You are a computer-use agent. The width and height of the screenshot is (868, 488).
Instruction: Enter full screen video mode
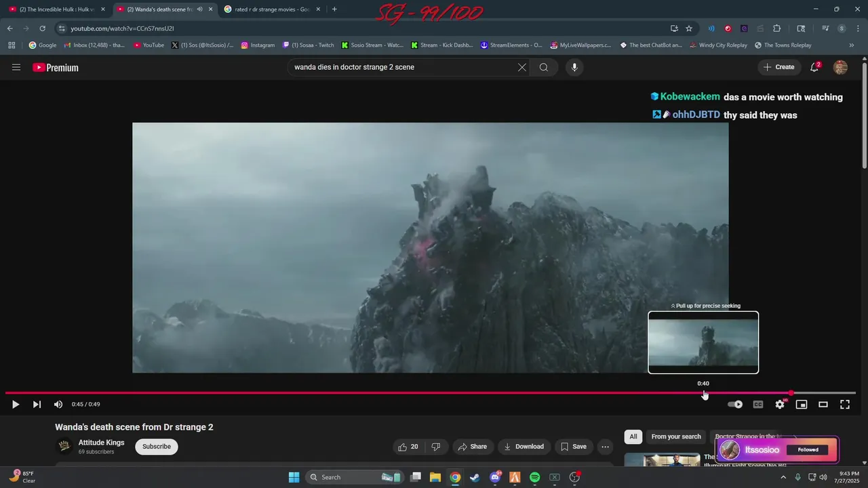pos(845,405)
